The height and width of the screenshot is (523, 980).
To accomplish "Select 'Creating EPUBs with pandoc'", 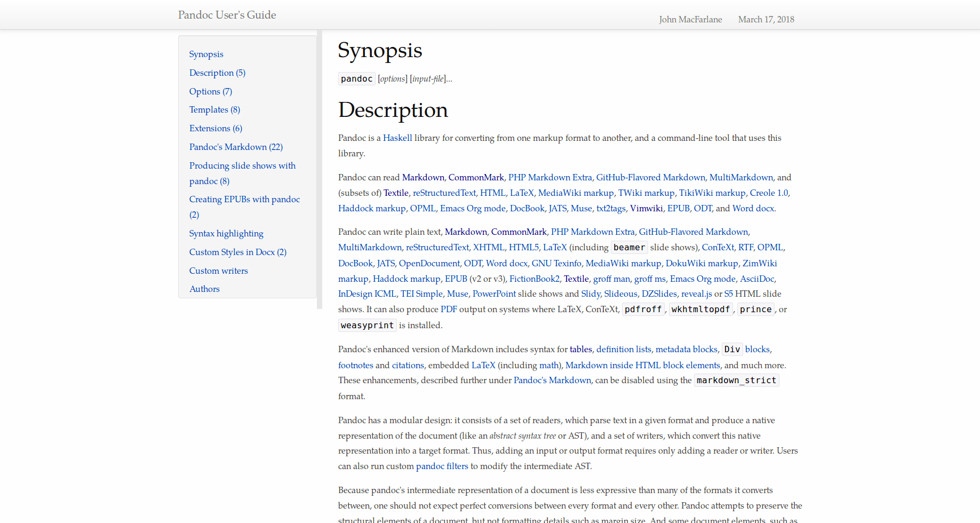I will click(x=244, y=199).
